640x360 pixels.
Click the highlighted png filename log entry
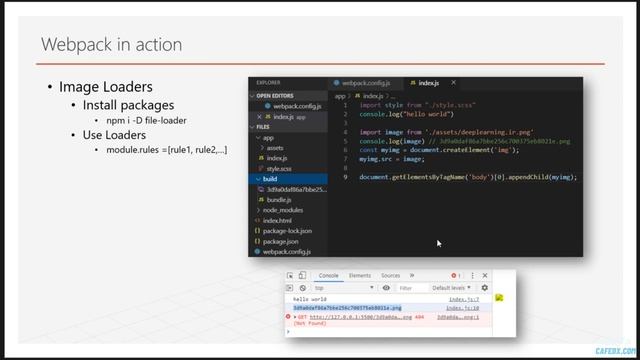[x=347, y=308]
